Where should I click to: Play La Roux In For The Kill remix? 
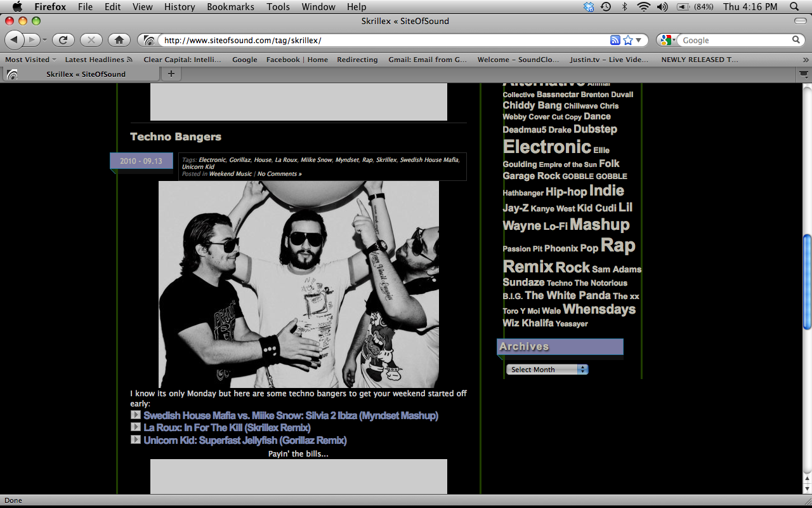pyautogui.click(x=136, y=427)
